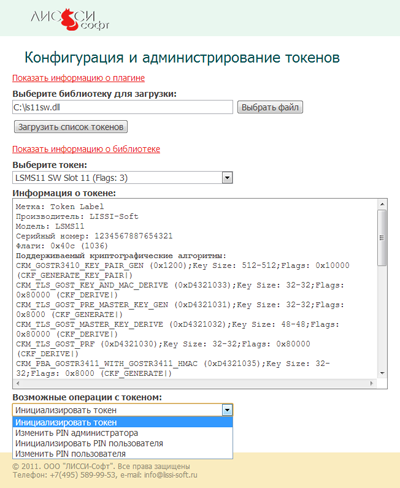Click the token info scroll down arrow
Image resolution: width=400 pixels, height=488 pixels.
[x=382, y=373]
